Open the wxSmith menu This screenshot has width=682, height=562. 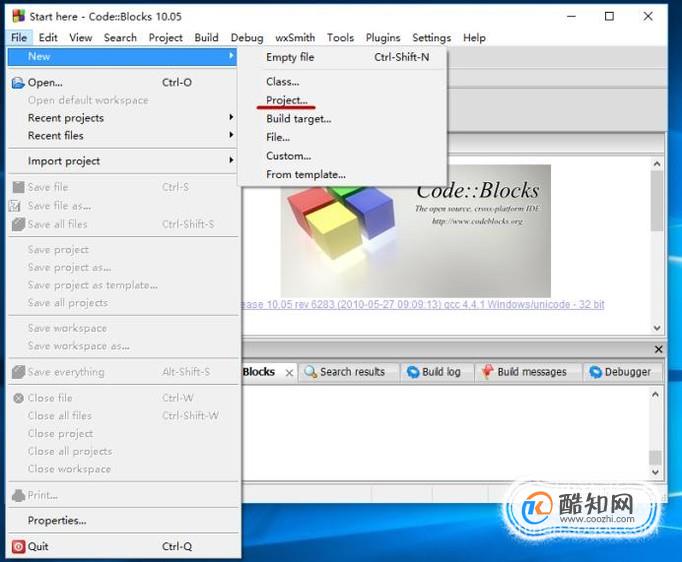coord(295,38)
